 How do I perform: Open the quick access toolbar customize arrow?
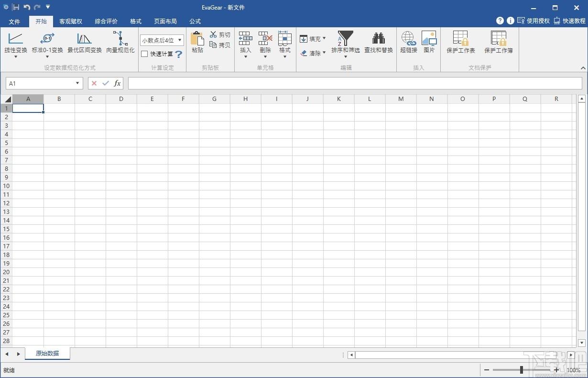[x=48, y=7]
